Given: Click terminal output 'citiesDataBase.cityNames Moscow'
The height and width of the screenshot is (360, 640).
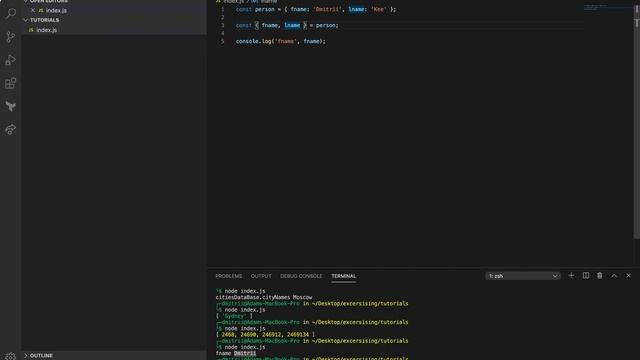Looking at the screenshot, I should tap(264, 297).
